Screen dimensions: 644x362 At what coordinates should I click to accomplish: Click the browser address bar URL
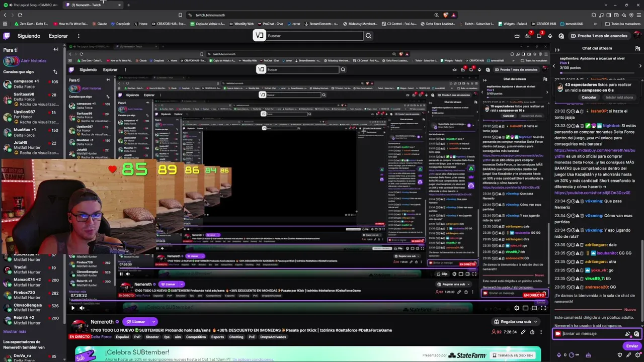(210, 15)
